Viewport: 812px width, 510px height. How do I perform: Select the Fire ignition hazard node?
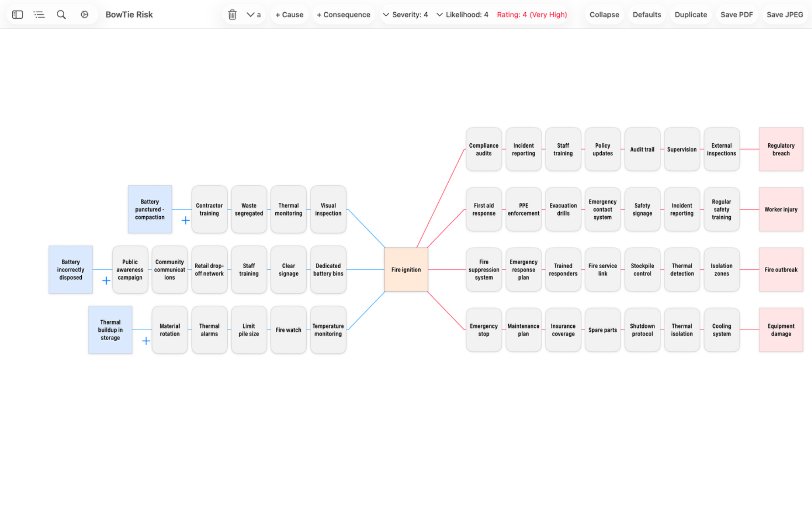(x=406, y=269)
